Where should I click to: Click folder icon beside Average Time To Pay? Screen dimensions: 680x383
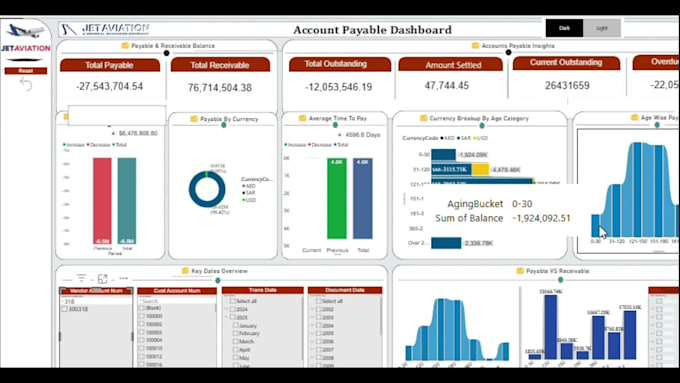(x=302, y=118)
